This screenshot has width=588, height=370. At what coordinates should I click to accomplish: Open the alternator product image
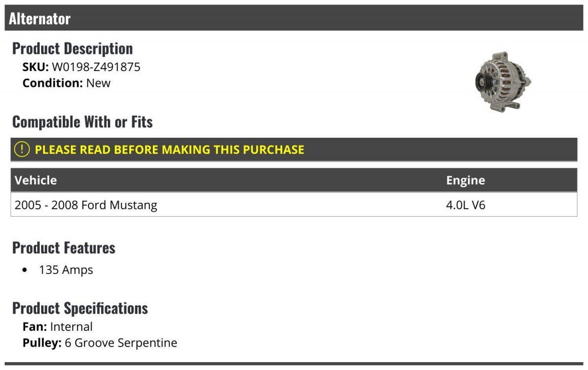tap(503, 81)
